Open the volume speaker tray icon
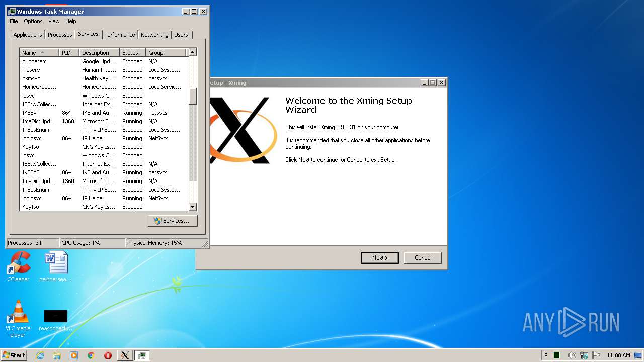The width and height of the screenshot is (644, 362). click(572, 355)
